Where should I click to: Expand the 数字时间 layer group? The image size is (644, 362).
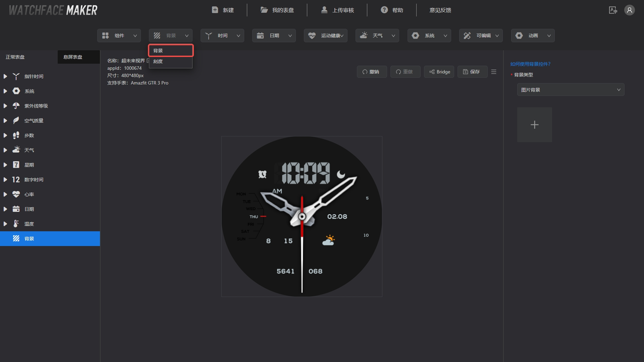5,180
